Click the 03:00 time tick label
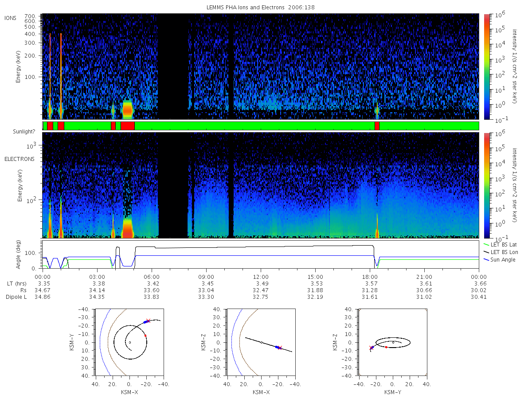Viewport: 532px width, 399px height. (x=97, y=276)
